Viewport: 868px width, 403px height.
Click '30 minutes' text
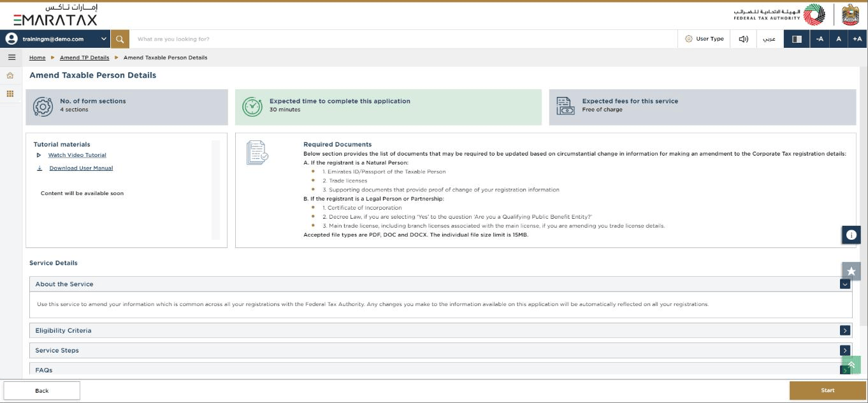coord(284,110)
